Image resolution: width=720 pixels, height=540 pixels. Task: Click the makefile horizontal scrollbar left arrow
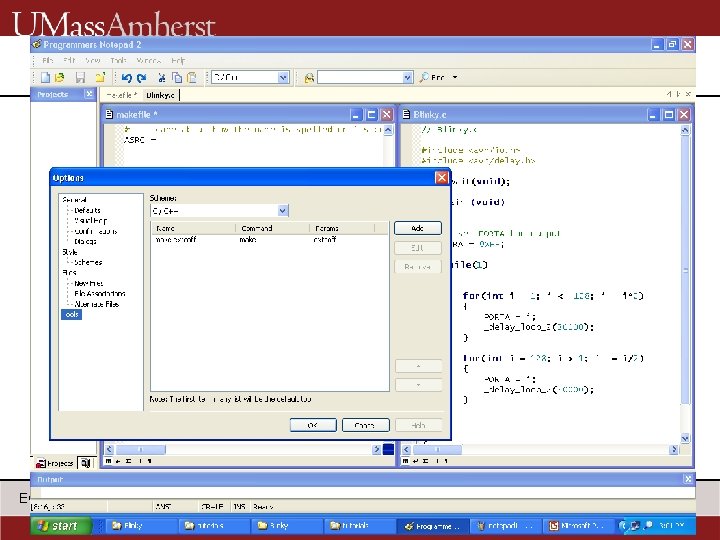coord(109,450)
